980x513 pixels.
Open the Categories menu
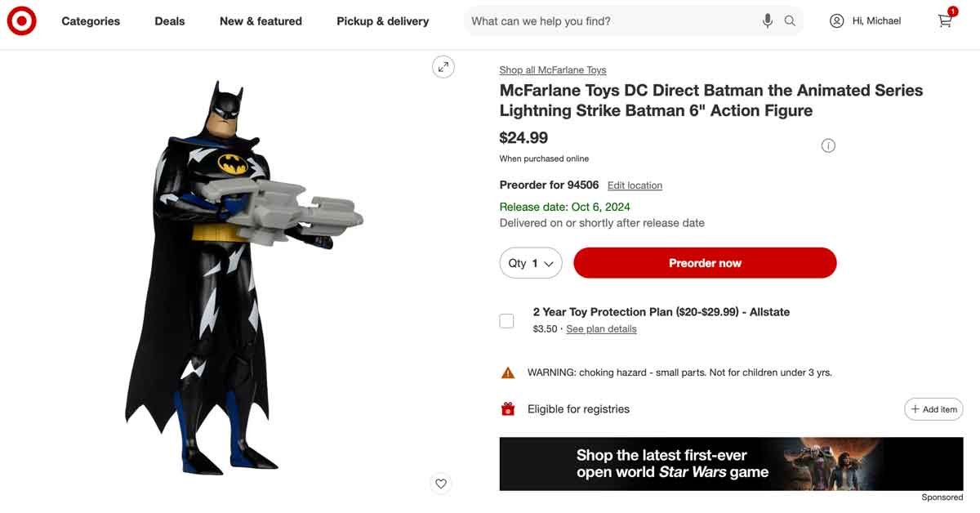point(91,21)
